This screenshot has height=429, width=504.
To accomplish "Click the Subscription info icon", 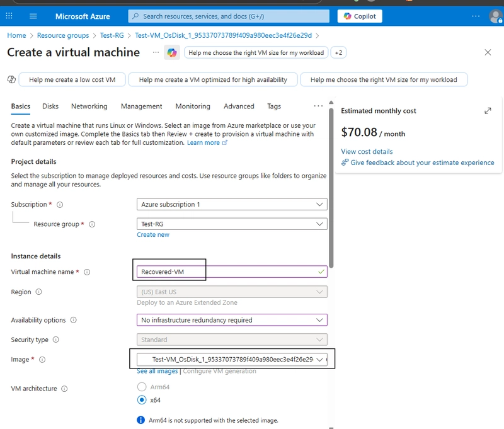I will click(x=60, y=205).
